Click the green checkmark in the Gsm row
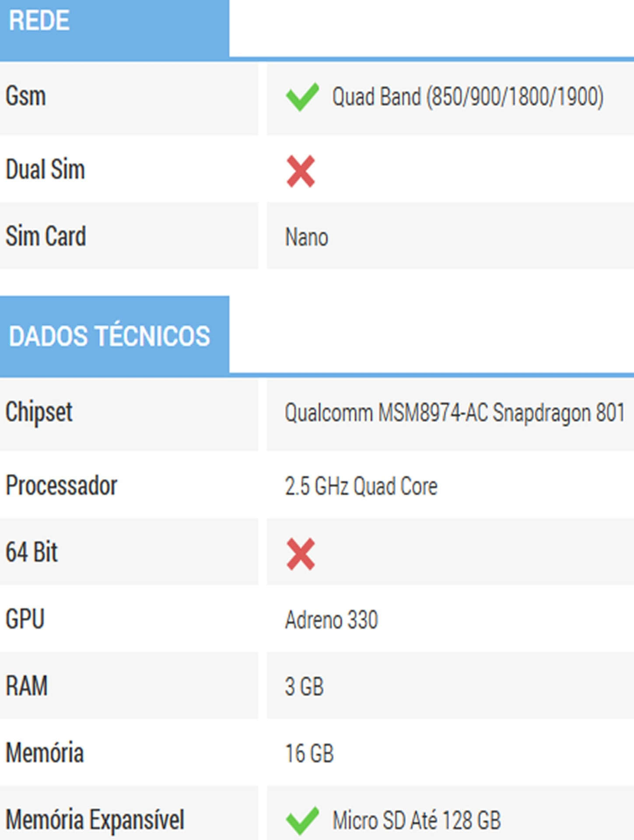This screenshot has height=840, width=634. tap(302, 97)
